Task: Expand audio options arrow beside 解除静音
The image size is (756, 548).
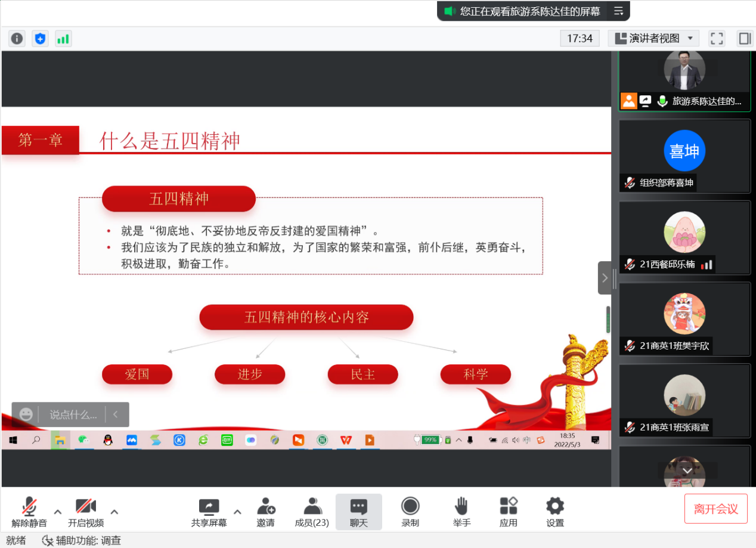Action: [x=58, y=512]
